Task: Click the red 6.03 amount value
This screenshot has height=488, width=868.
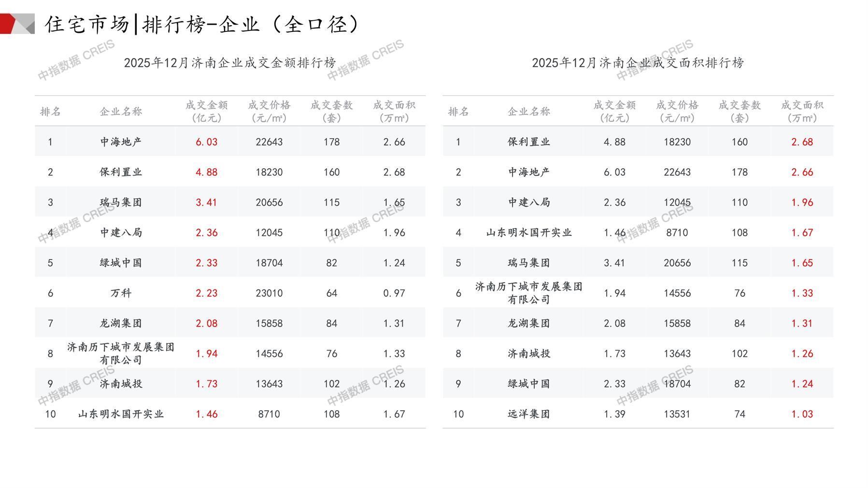Action: point(206,142)
